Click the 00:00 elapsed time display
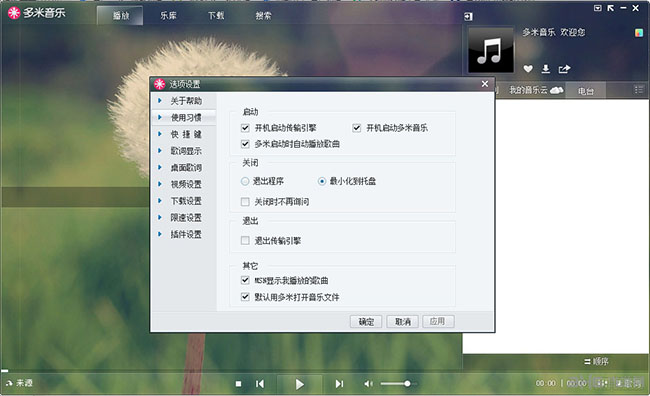This screenshot has height=396, width=650. coord(546,383)
